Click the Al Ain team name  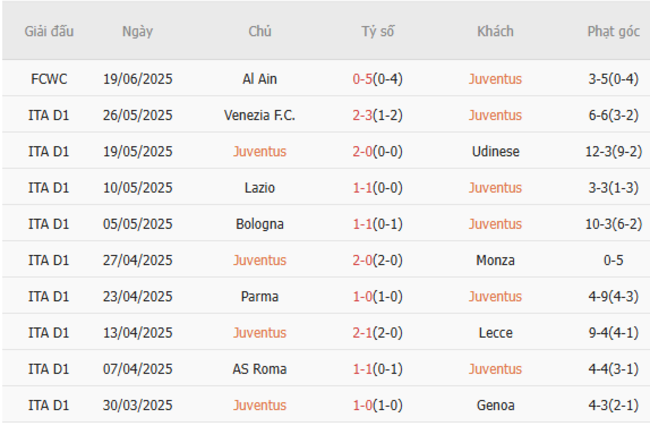click(259, 78)
